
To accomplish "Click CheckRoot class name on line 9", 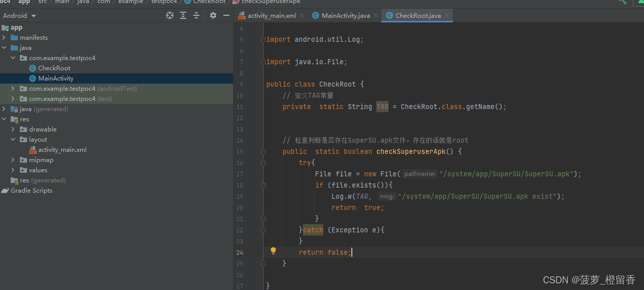I will 338,84.
